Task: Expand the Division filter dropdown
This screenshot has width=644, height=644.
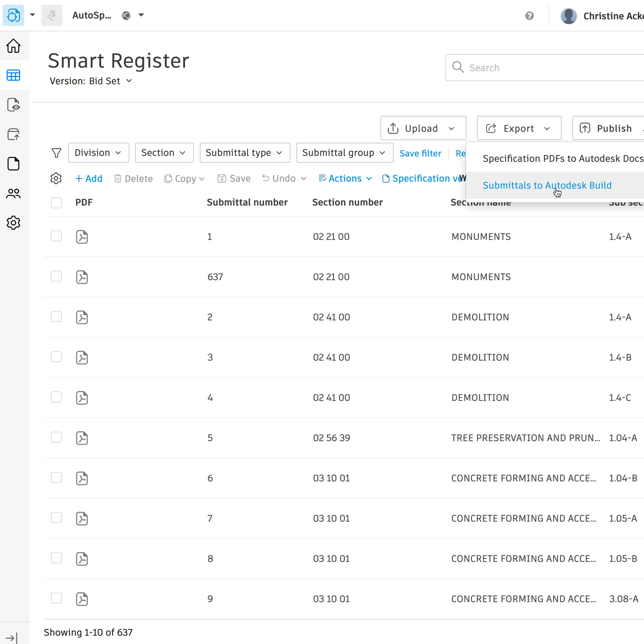Action: (98, 153)
